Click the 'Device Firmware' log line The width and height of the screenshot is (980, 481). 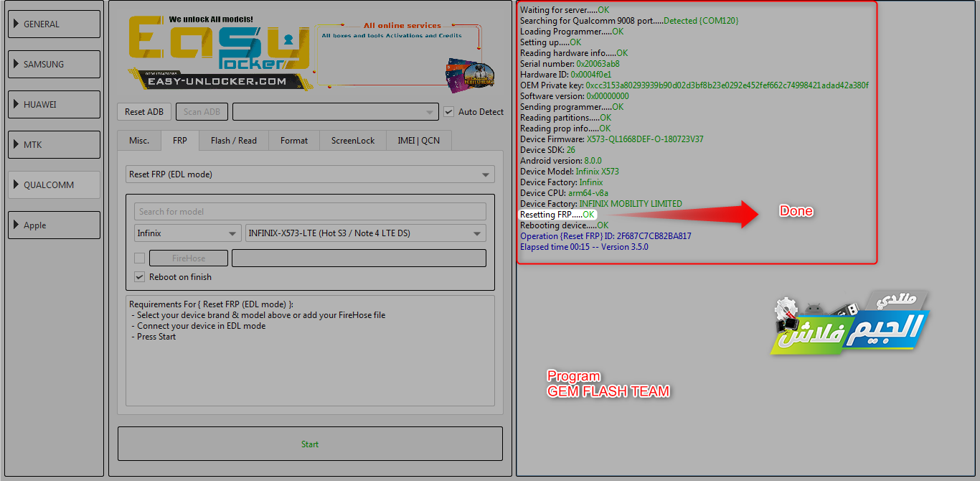pos(611,139)
